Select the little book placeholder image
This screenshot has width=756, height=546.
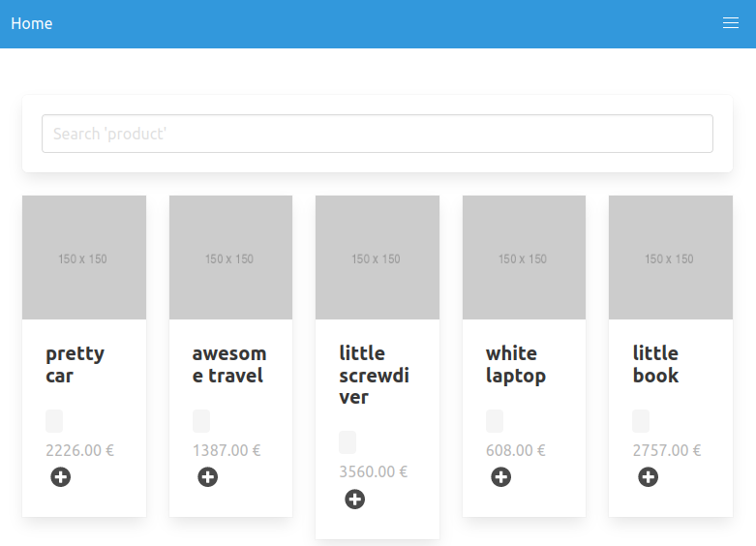pos(670,258)
